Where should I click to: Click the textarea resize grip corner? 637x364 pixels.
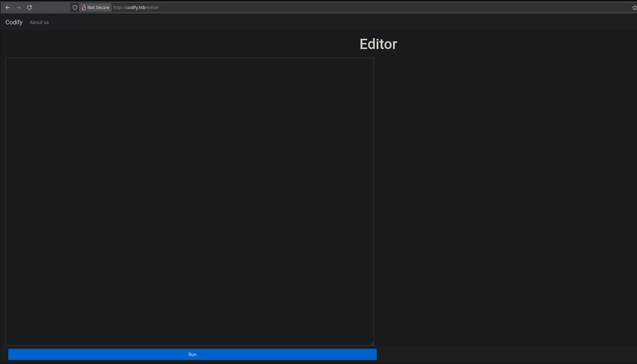[372, 344]
